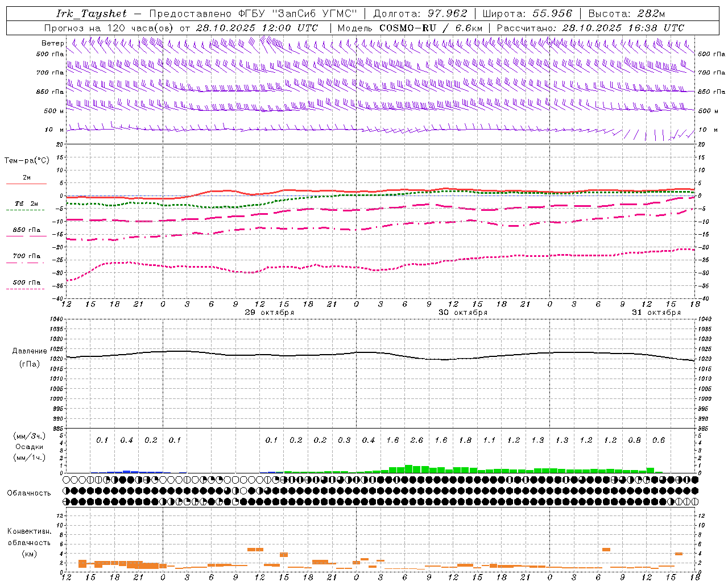Click the 1.8 precipitation value

click(x=465, y=440)
